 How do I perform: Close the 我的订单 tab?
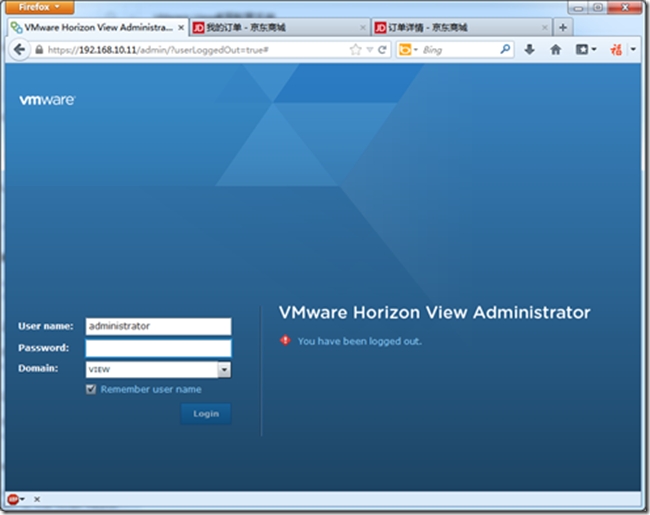[x=363, y=28]
